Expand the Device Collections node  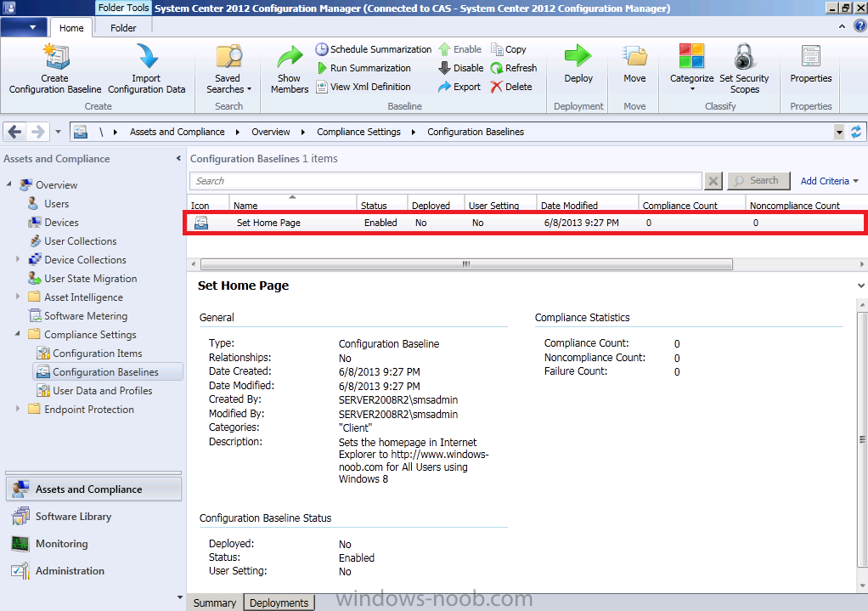[18, 259]
